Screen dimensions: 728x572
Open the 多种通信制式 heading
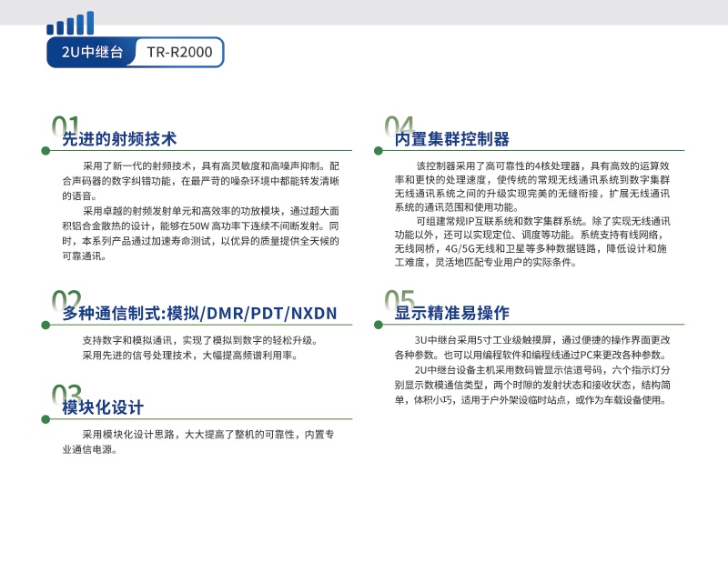click(199, 314)
